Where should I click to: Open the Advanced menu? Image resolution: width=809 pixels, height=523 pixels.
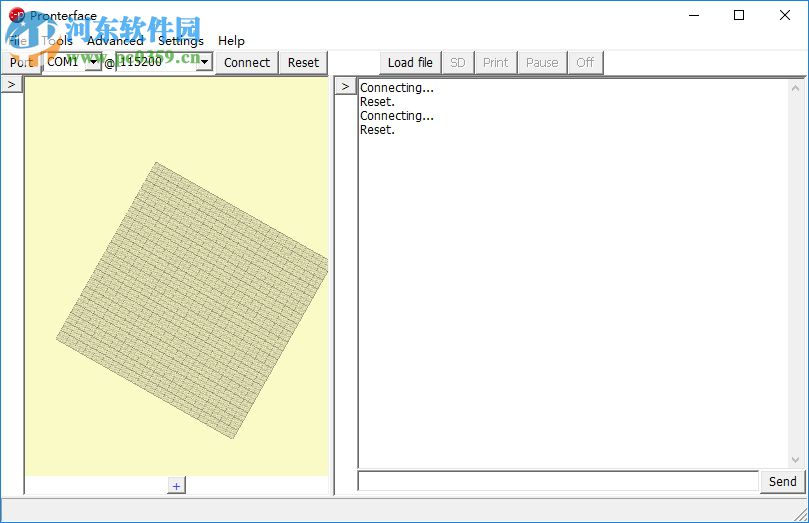click(115, 41)
